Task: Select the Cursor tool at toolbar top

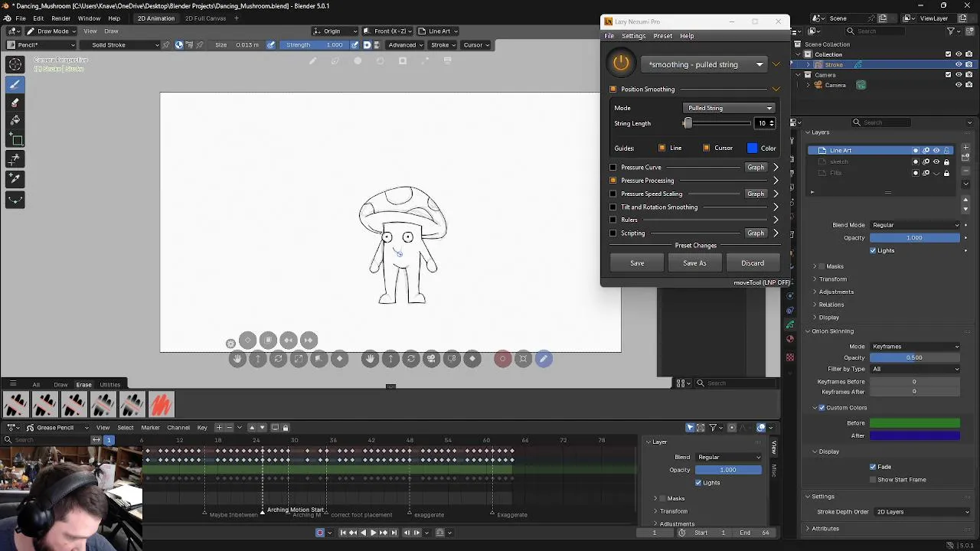Action: 15,64
